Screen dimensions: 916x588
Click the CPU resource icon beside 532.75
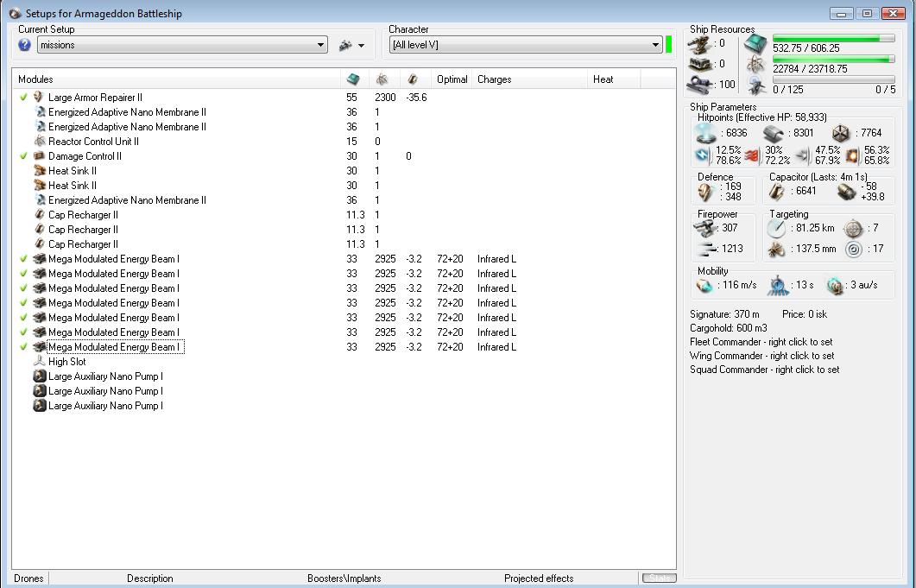point(756,43)
